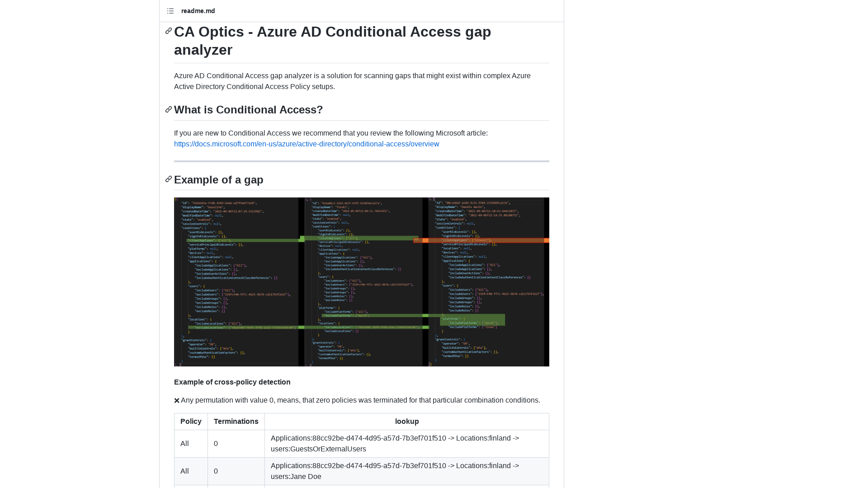Open the Microsoft conditional access overview link
Screen dimensions: 868x488
tap(307, 144)
